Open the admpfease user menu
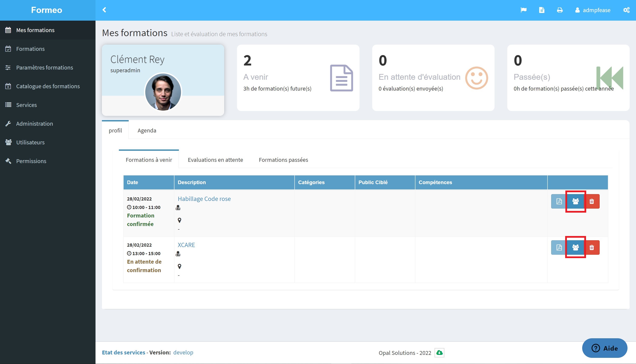 click(x=593, y=10)
